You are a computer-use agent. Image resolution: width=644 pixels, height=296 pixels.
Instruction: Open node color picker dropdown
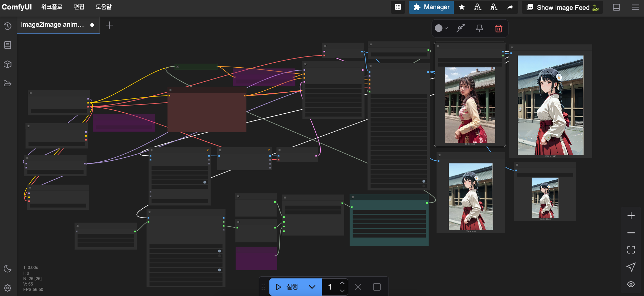(441, 28)
